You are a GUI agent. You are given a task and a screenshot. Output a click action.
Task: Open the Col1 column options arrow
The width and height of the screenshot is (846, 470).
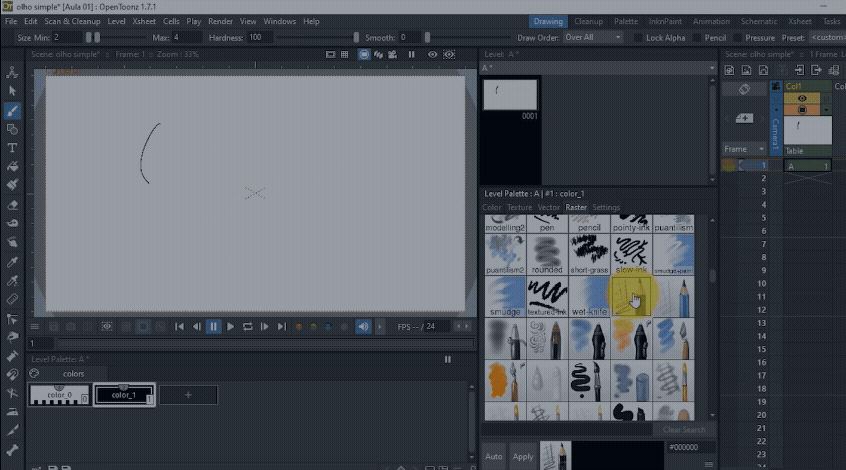pyautogui.click(x=825, y=110)
